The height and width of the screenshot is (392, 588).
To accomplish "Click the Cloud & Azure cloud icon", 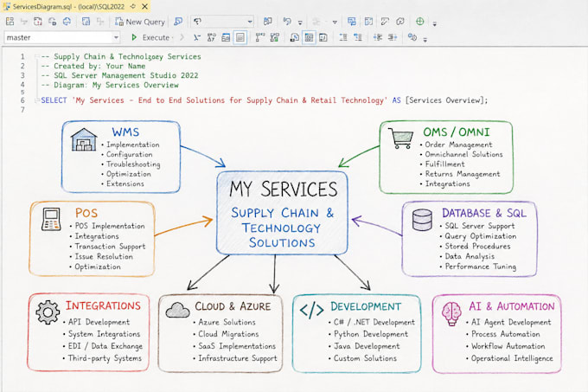I will coord(177,310).
